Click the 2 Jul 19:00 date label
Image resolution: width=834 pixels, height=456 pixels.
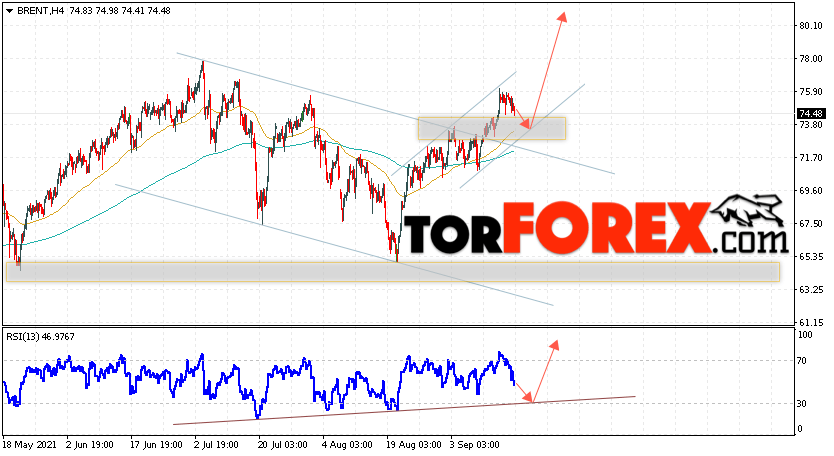[218, 445]
